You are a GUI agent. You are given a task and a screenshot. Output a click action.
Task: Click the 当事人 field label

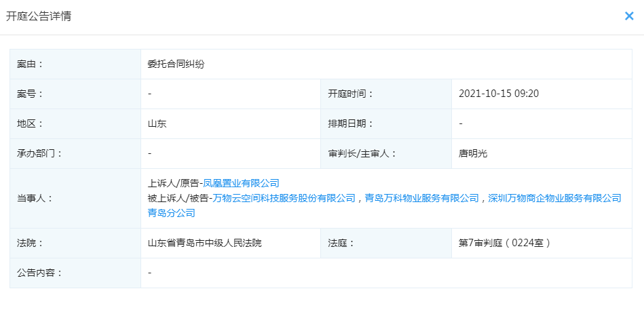[x=35, y=198]
